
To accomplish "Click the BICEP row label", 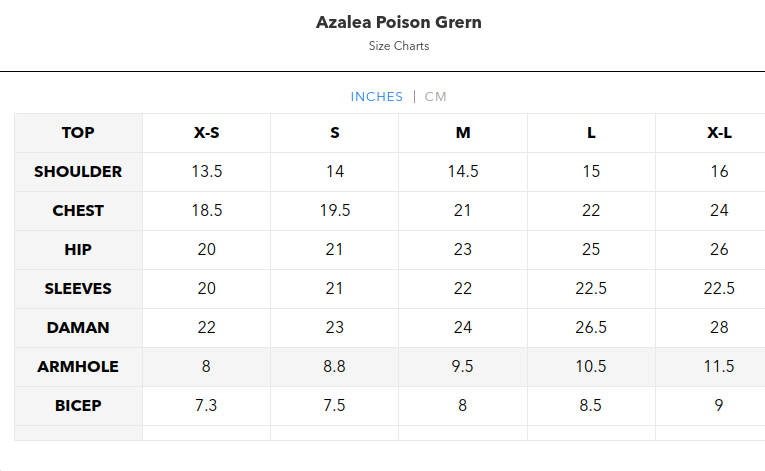I will (x=78, y=406).
